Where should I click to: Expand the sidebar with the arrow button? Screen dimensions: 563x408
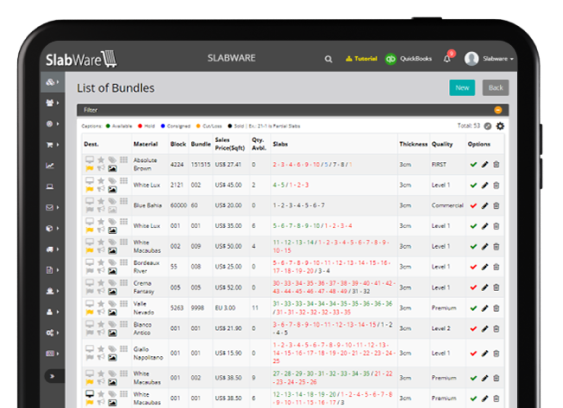[x=52, y=376]
